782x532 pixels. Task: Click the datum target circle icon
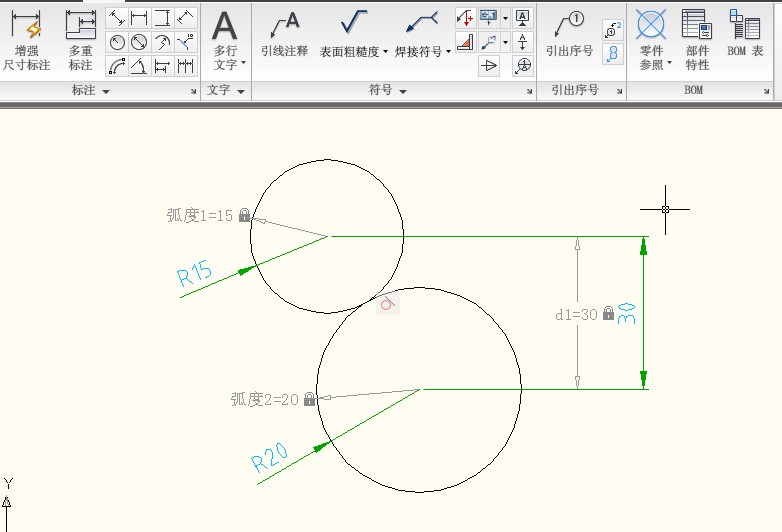coord(522,65)
